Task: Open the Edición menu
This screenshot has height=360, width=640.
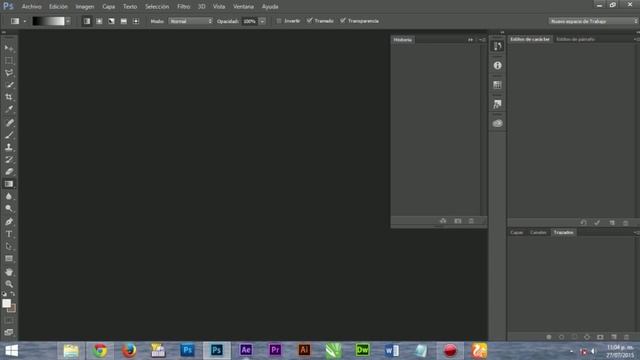Action: click(x=58, y=7)
